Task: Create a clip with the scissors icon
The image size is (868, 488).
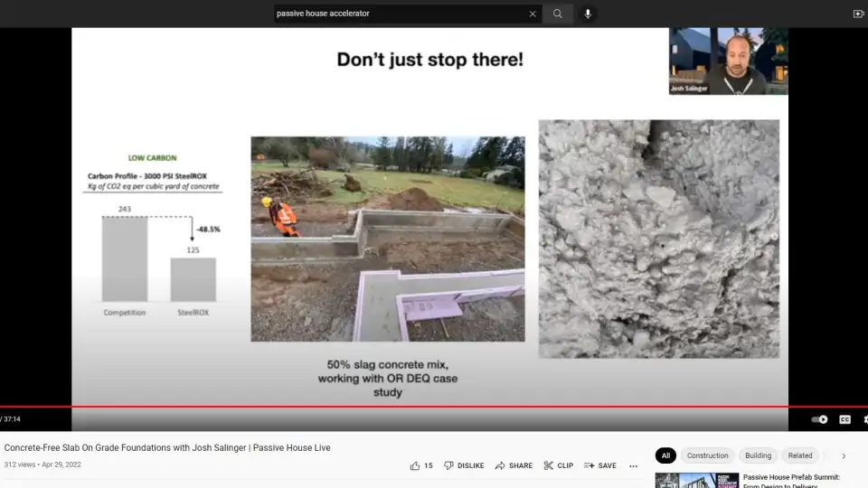Action: (558, 465)
